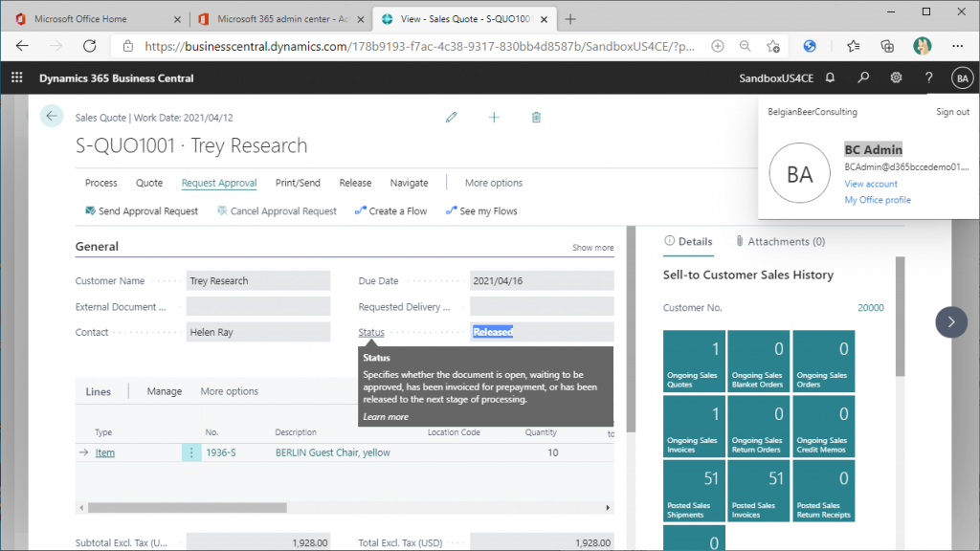
Task: Create a new quote with plus icon
Action: pos(494,117)
